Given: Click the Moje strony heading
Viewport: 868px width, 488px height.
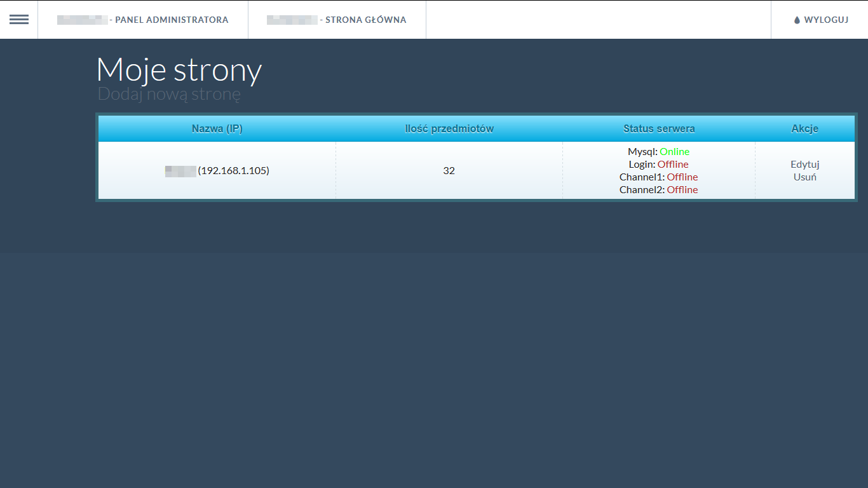Looking at the screenshot, I should click(179, 69).
